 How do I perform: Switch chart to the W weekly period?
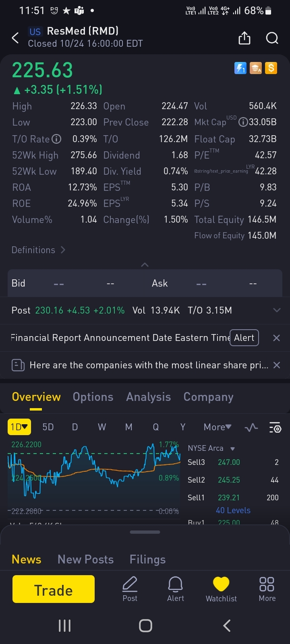coord(102,427)
